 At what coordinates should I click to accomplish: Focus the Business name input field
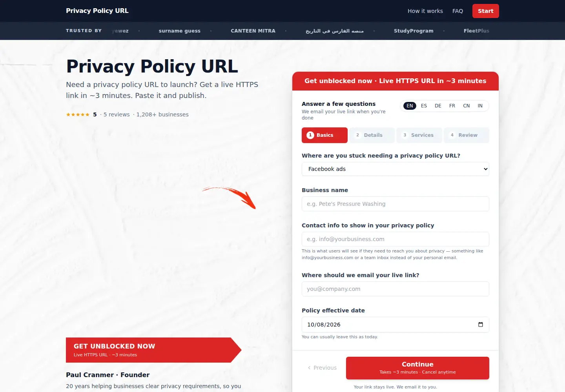pyautogui.click(x=395, y=204)
